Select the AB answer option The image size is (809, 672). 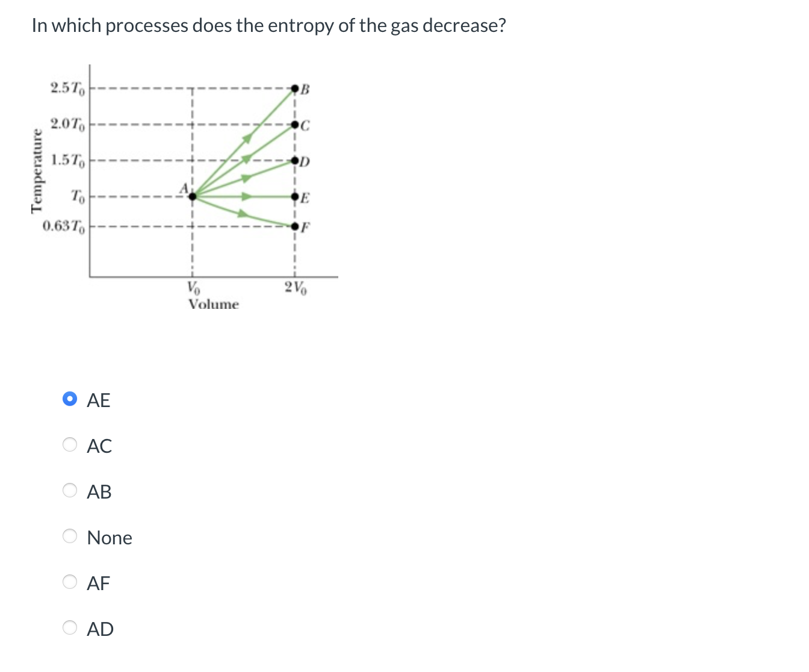[x=70, y=490]
